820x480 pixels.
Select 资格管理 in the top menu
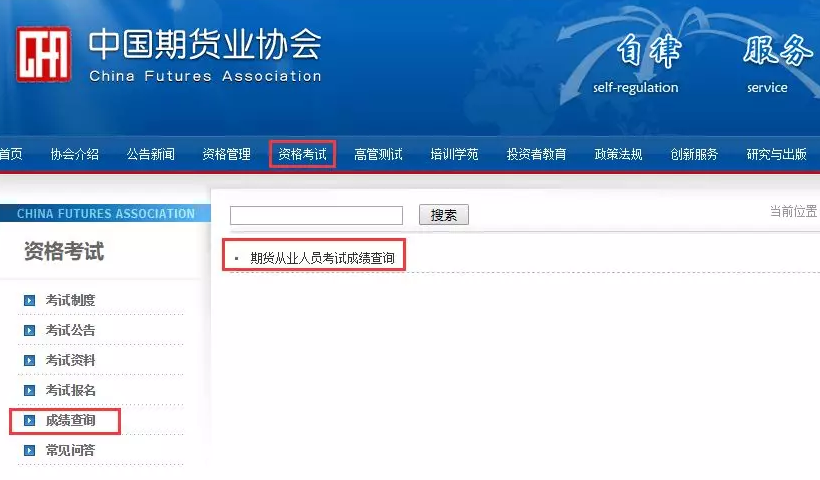(226, 154)
